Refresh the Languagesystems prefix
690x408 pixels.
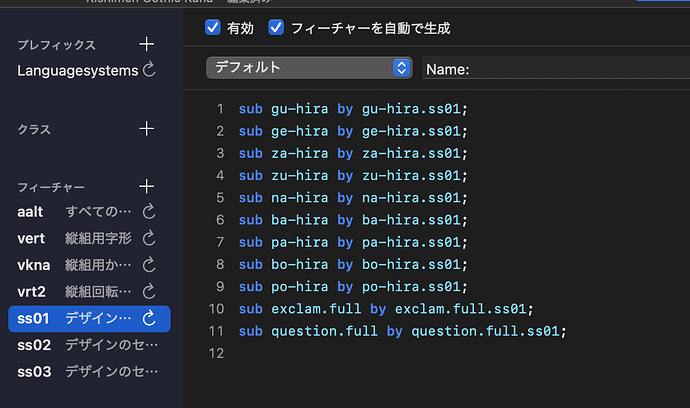pyautogui.click(x=150, y=70)
